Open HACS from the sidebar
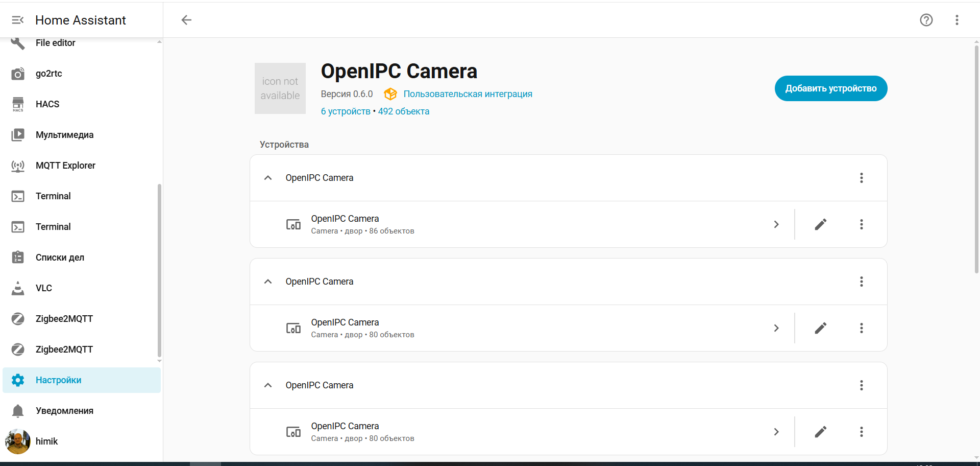The height and width of the screenshot is (466, 980). pos(47,104)
